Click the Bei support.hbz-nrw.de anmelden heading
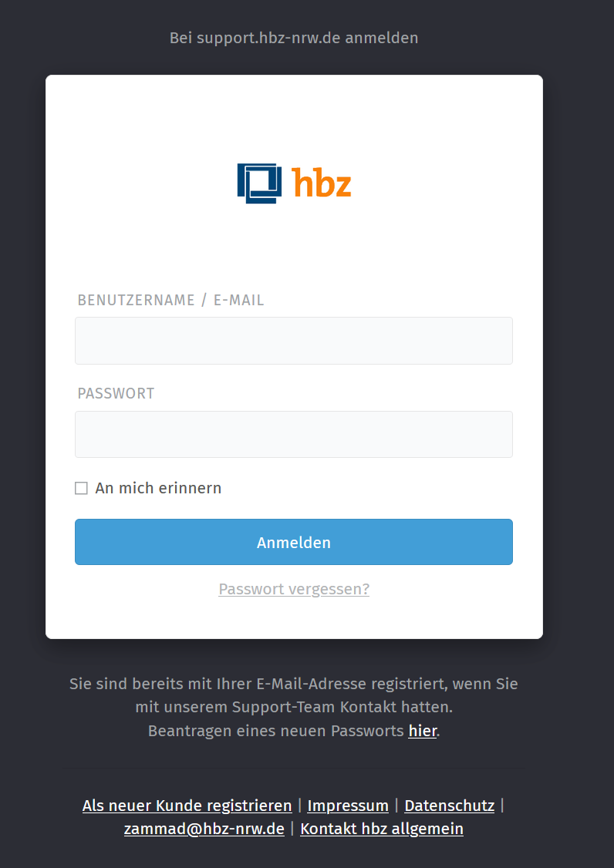This screenshot has width=614, height=868. [294, 39]
